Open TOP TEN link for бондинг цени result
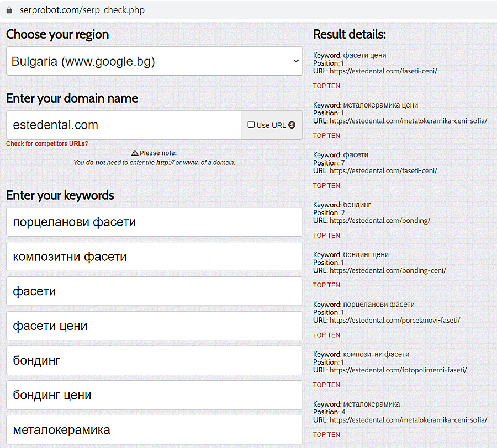 point(326,285)
